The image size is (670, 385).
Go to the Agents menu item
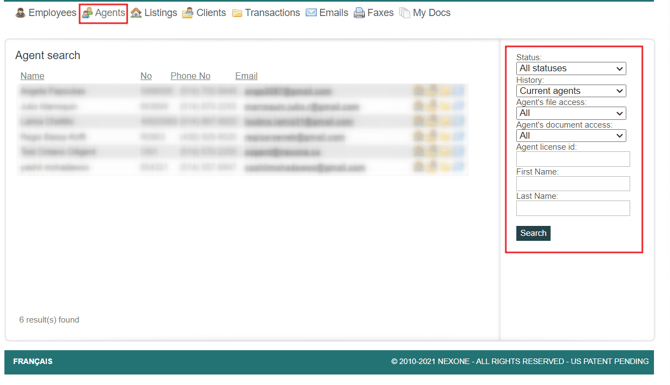[x=103, y=13]
